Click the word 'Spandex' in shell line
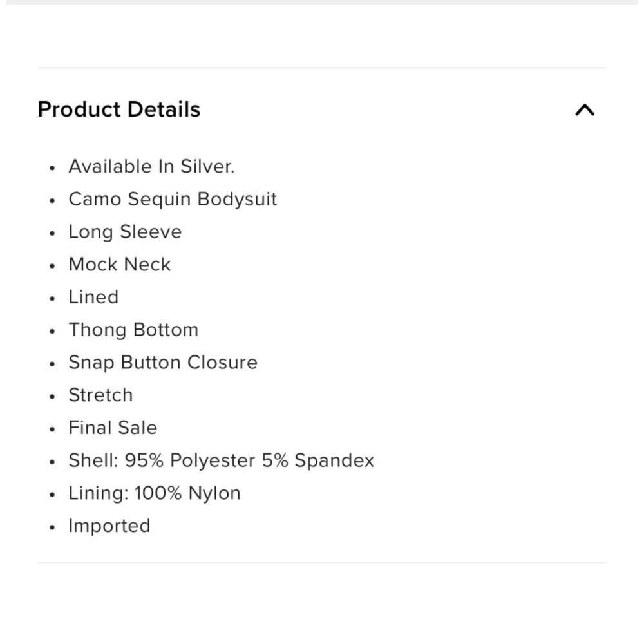Screen dimensions: 644x644 click(x=334, y=460)
